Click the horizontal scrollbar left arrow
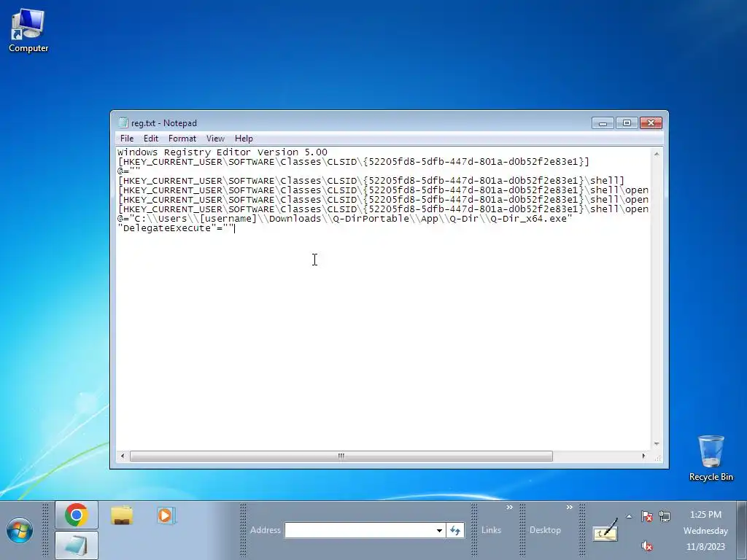747x560 pixels. point(123,456)
